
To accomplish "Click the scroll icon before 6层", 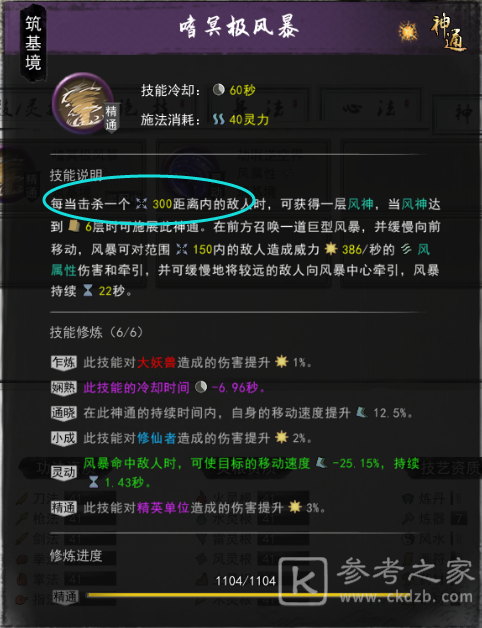I will tap(74, 226).
